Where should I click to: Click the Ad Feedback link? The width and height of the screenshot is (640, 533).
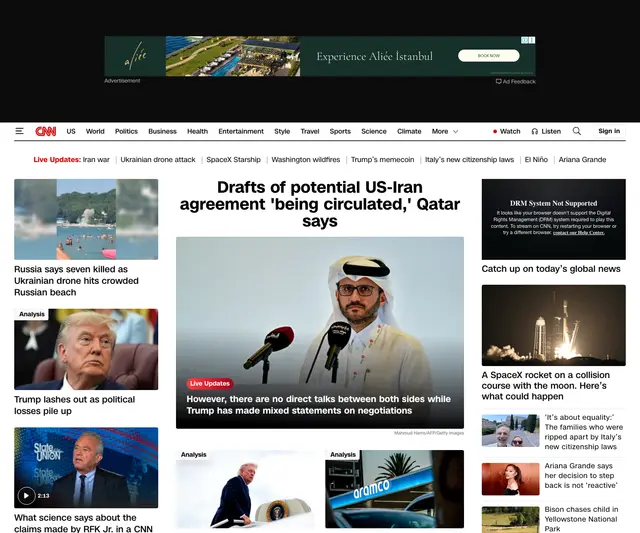[516, 82]
